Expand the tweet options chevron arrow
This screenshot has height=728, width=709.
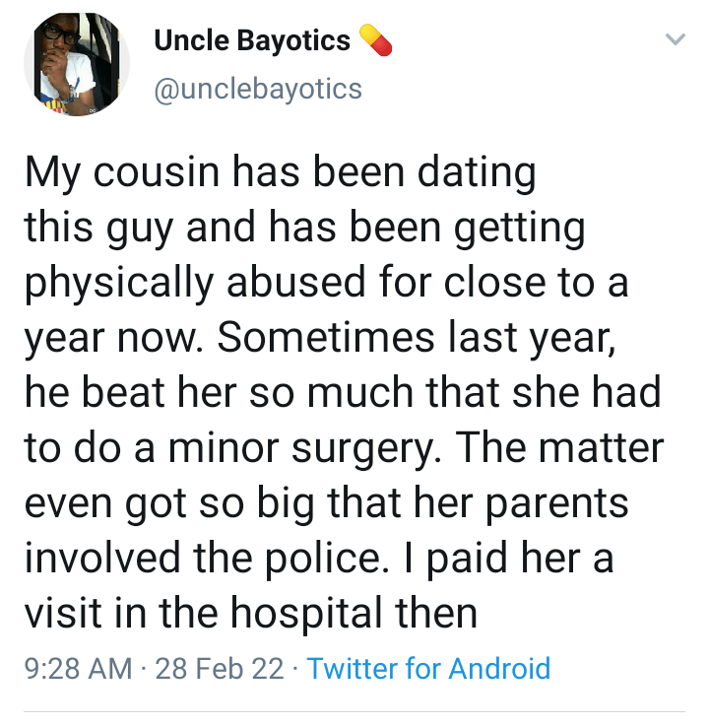click(x=675, y=40)
